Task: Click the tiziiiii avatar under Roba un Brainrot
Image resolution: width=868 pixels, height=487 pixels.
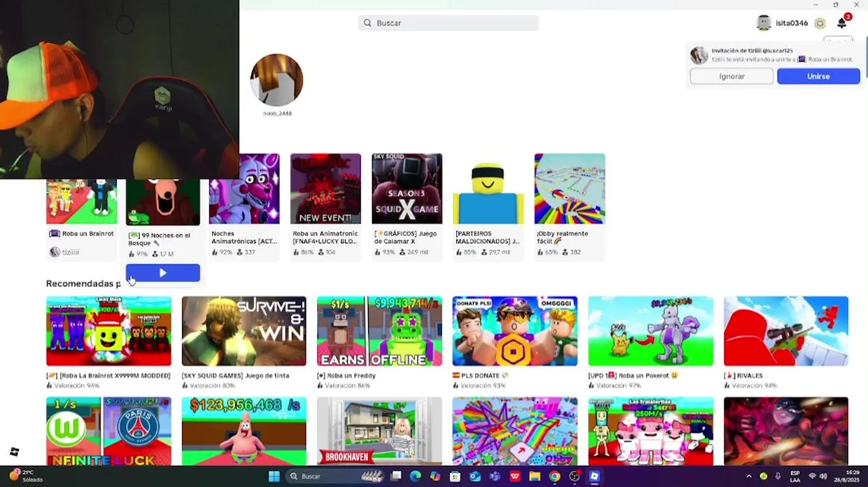Action: click(x=55, y=252)
